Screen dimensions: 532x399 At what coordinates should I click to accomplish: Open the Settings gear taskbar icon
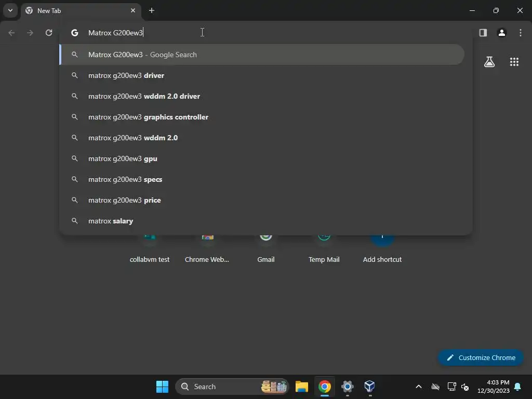[348, 387]
